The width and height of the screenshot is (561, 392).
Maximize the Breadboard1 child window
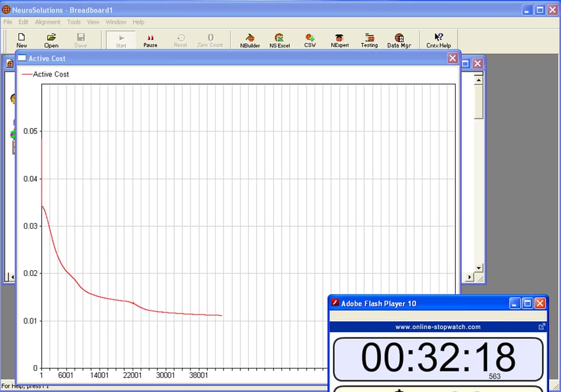pyautogui.click(x=465, y=64)
